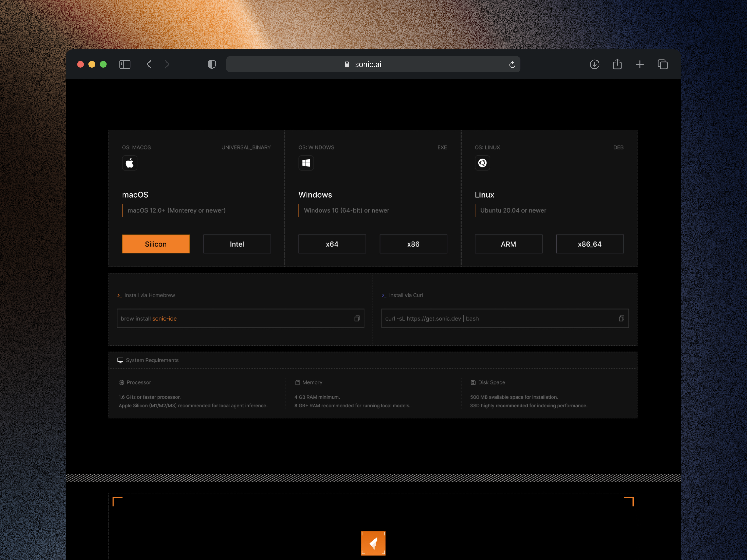Click the orange Sonic logo icon
Image resolution: width=747 pixels, height=560 pixels.
click(373, 543)
